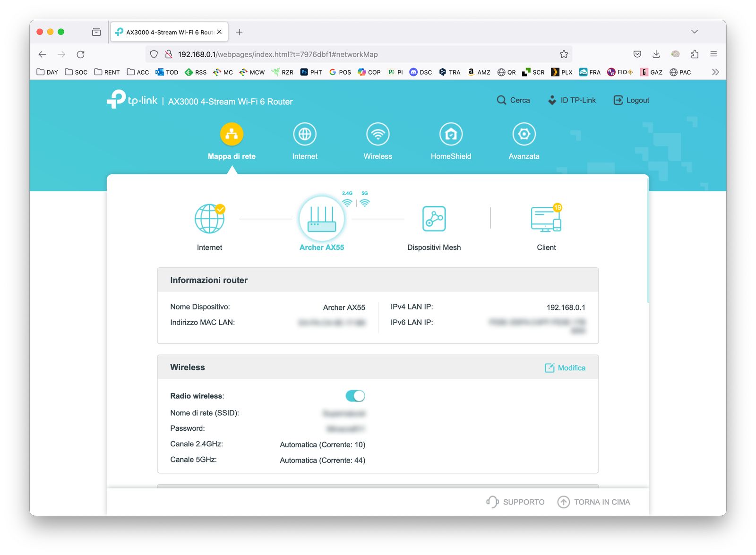Image resolution: width=756 pixels, height=555 pixels.
Task: Open the PLX bookmark
Action: 562,72
